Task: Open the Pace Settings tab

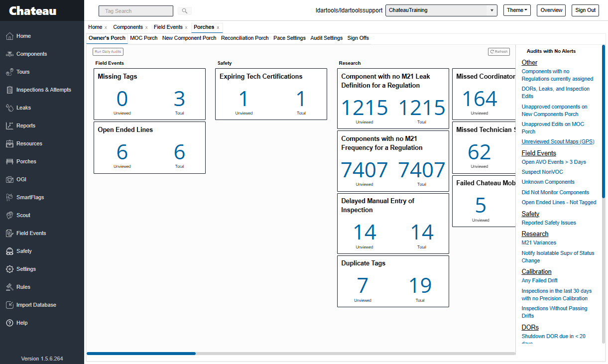Action: pyautogui.click(x=289, y=38)
